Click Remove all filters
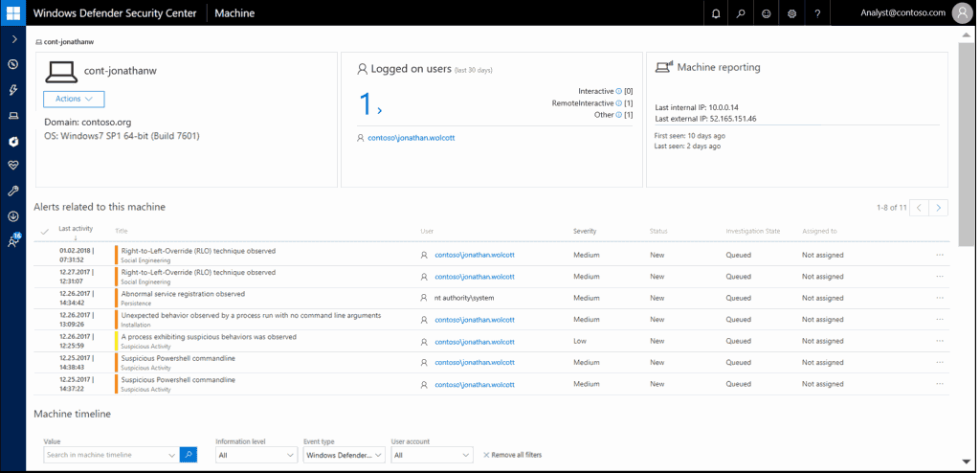 (513, 455)
